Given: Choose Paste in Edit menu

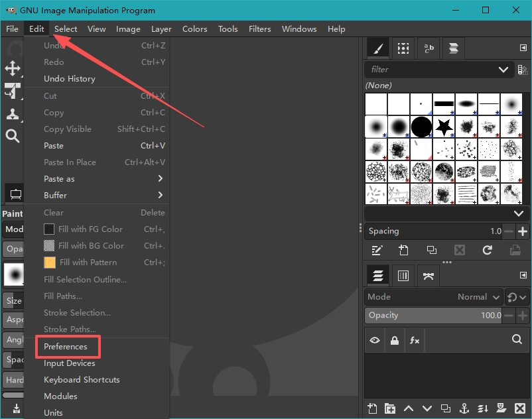Looking at the screenshot, I should click(x=97, y=146).
